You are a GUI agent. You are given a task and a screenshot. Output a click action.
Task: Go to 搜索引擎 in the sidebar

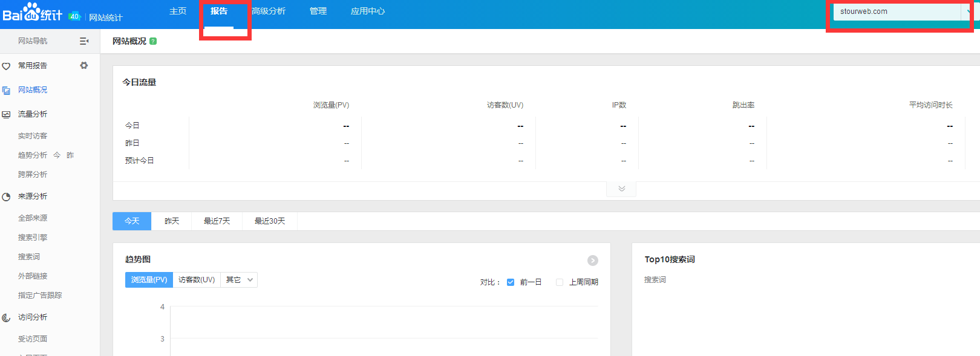[33, 238]
